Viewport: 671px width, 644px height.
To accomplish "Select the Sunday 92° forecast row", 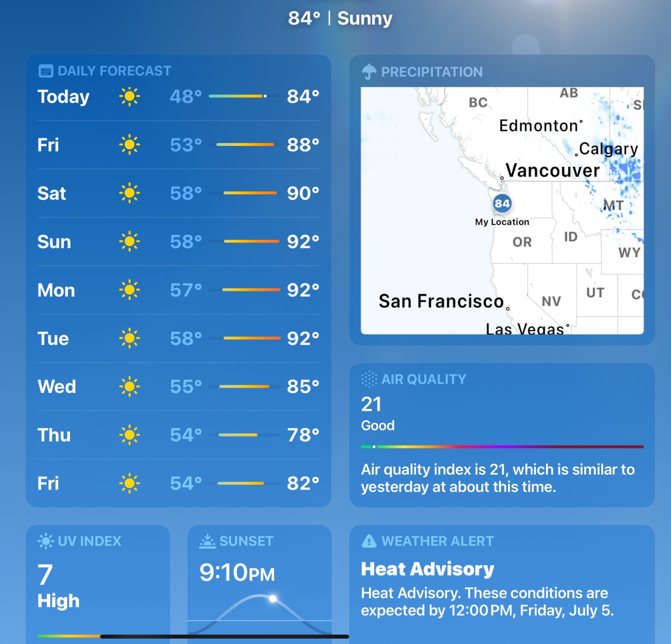I will pos(179,241).
